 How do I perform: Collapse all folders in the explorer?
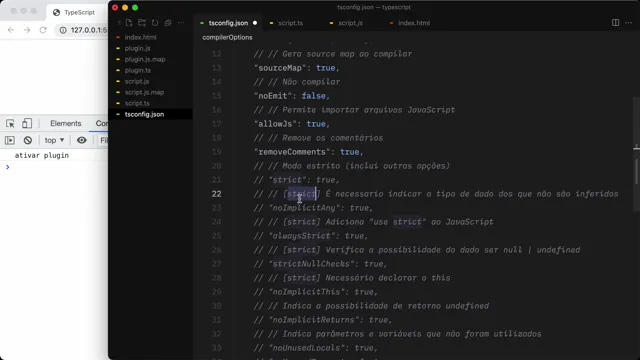click(168, 23)
